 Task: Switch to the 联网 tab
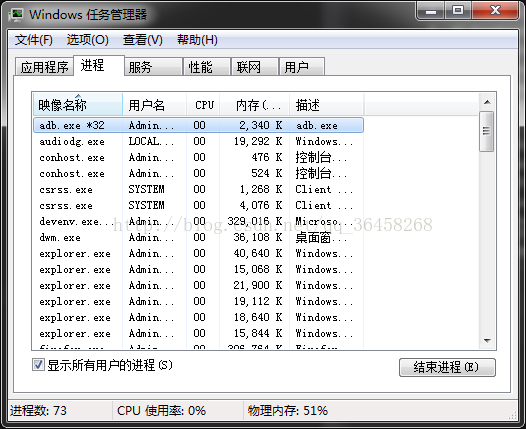pos(255,67)
